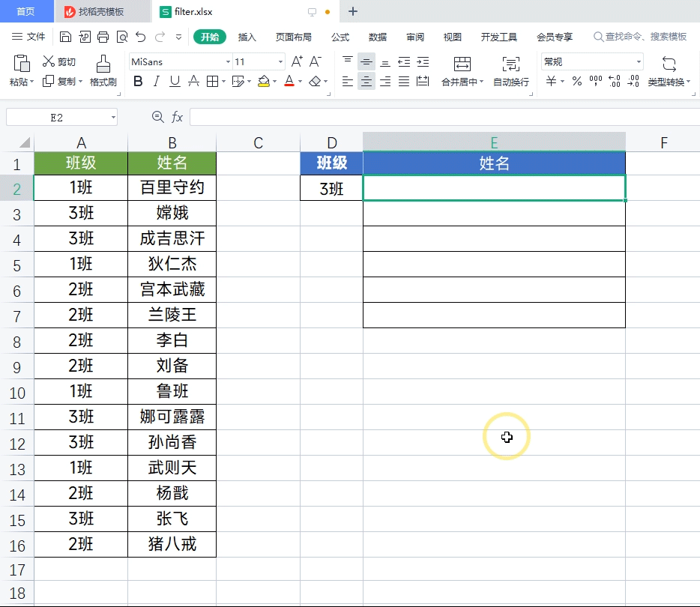Decrease decimal places icon

click(x=633, y=81)
